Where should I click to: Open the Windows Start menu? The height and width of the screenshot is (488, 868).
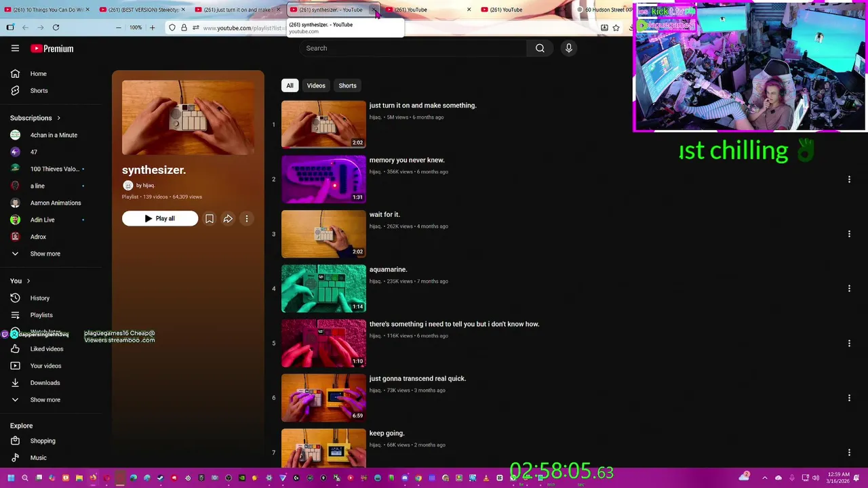pos(11,478)
